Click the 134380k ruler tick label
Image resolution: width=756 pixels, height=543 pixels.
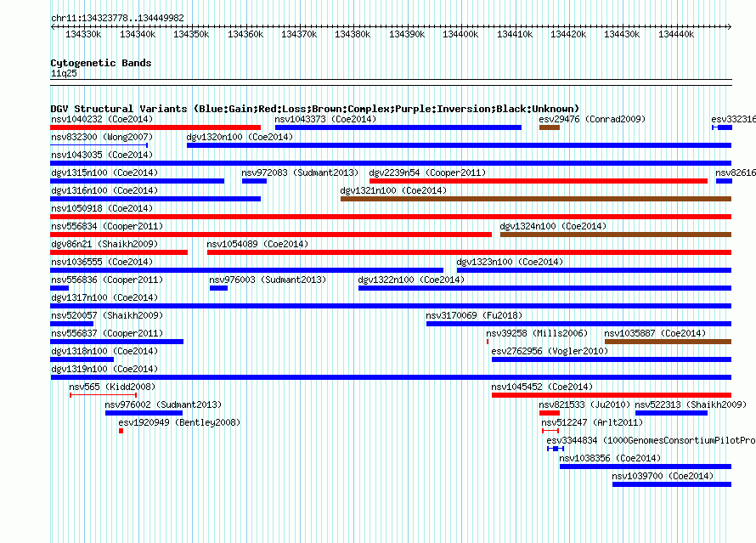click(353, 34)
